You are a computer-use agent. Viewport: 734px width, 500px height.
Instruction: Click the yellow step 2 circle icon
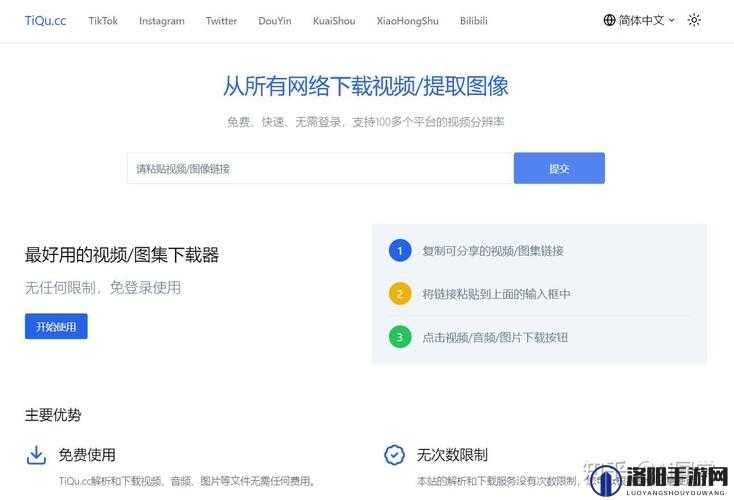(400, 294)
